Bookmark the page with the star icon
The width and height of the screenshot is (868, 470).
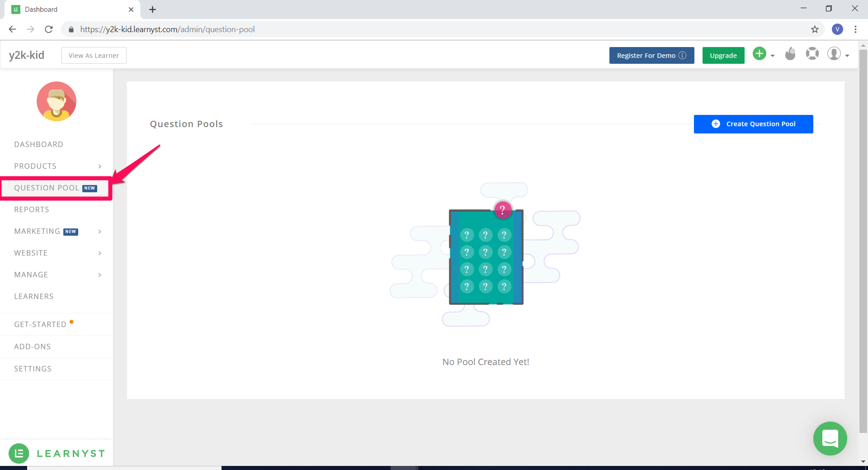[x=815, y=29]
